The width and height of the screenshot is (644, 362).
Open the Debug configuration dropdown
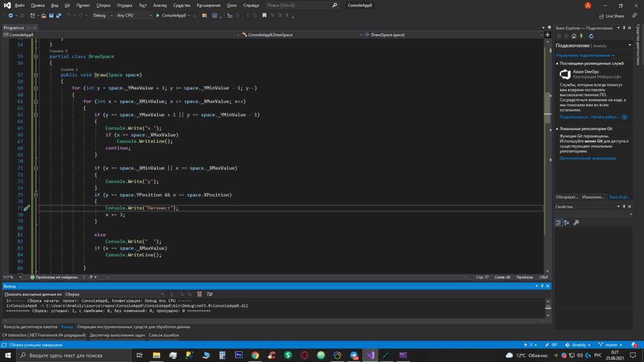tap(103, 16)
